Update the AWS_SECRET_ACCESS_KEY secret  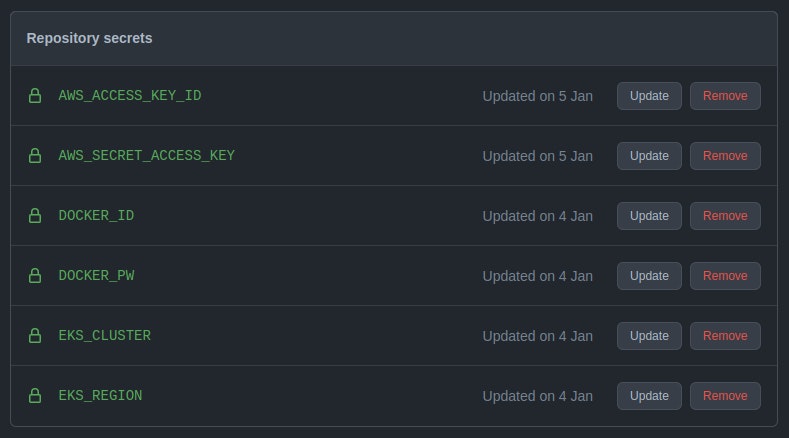tap(649, 156)
